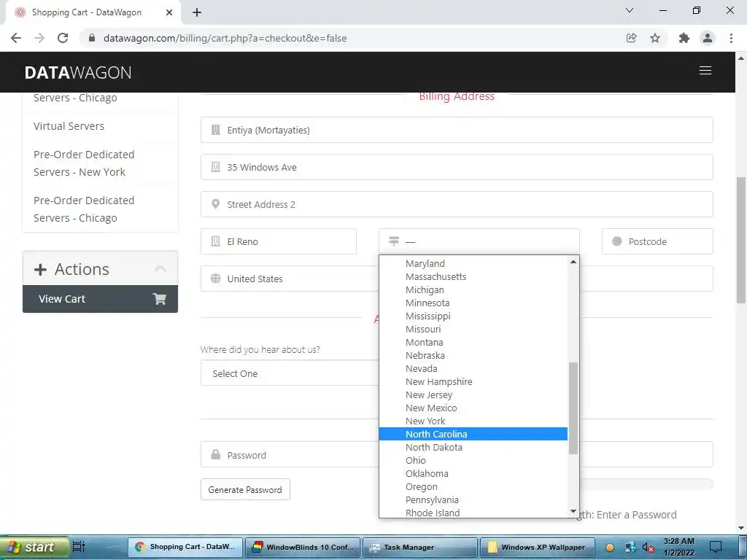Choose Oregon in the state list

[473, 486]
